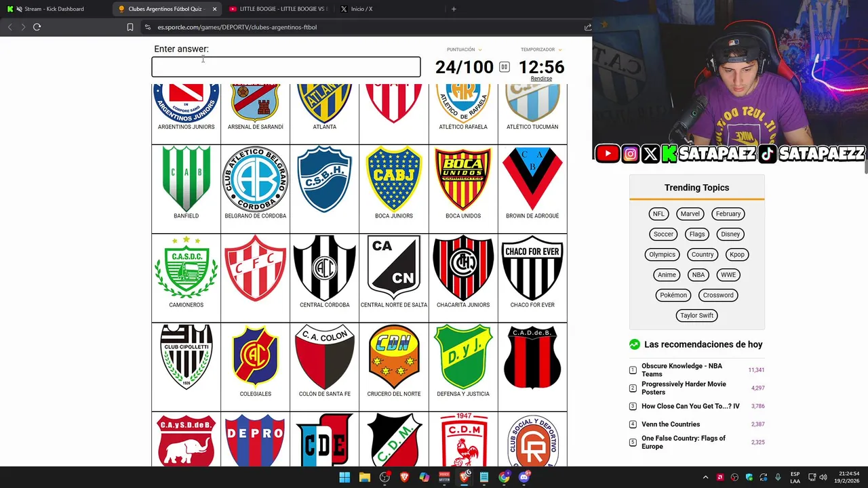Click the Defensa y Justicia crest
The height and width of the screenshot is (488, 868).
[463, 357]
